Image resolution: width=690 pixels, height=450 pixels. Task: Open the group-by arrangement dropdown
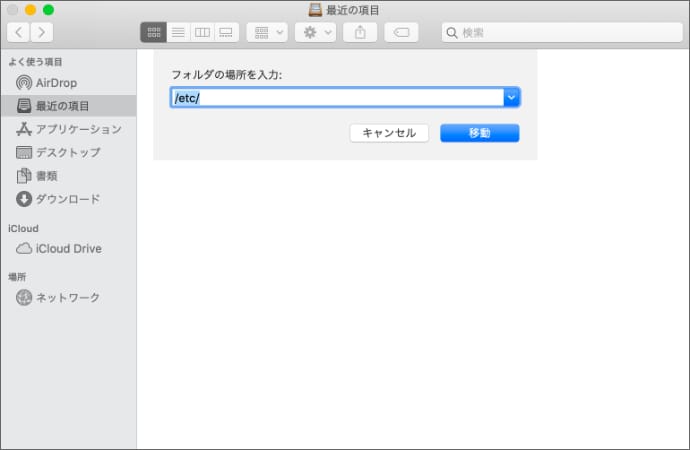click(267, 32)
